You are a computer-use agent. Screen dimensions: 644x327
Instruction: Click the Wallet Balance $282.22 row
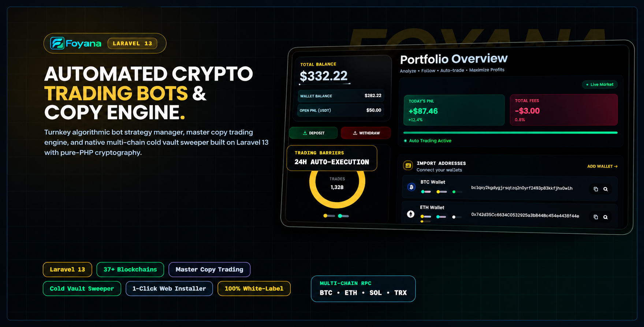click(x=341, y=96)
